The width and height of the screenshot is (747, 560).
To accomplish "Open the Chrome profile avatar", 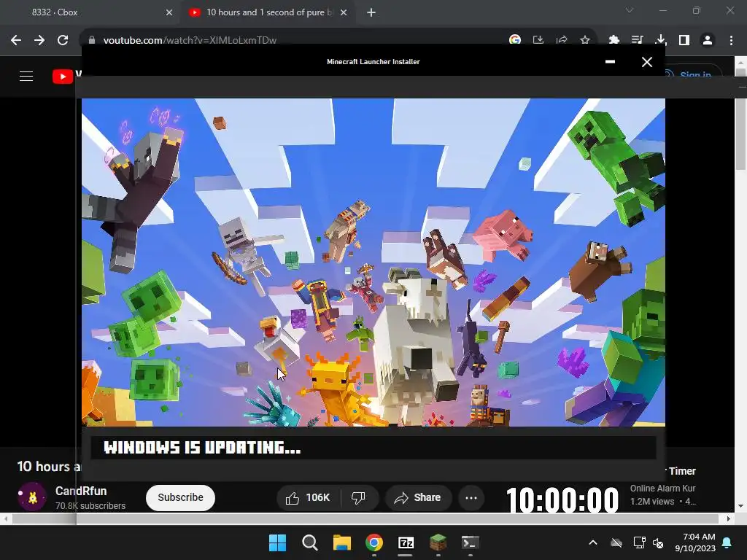I will coord(708,40).
